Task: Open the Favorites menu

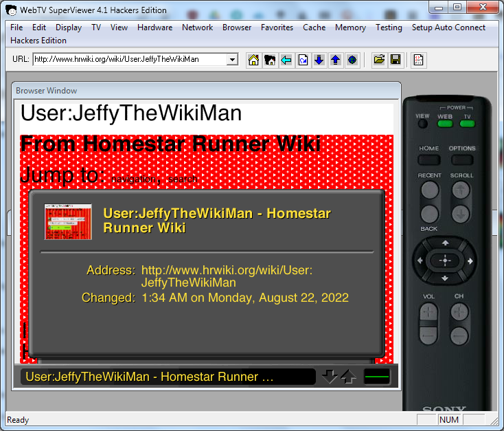Action: click(x=277, y=27)
